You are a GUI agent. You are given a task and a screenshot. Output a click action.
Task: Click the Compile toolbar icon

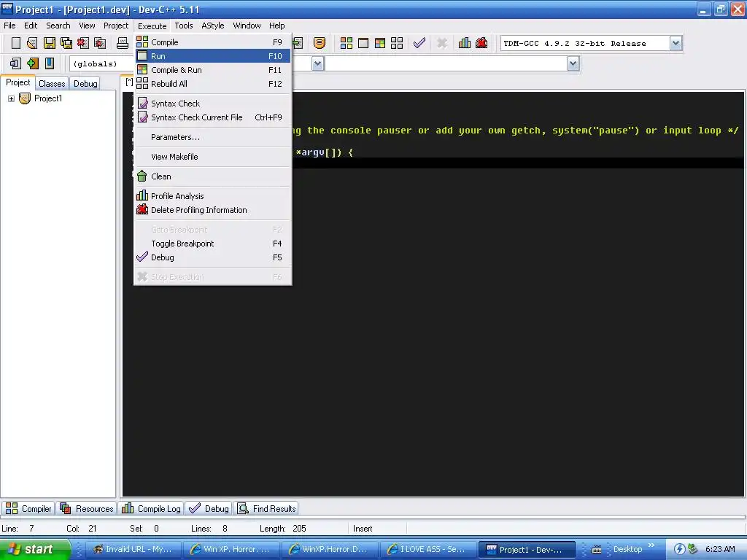[347, 43]
